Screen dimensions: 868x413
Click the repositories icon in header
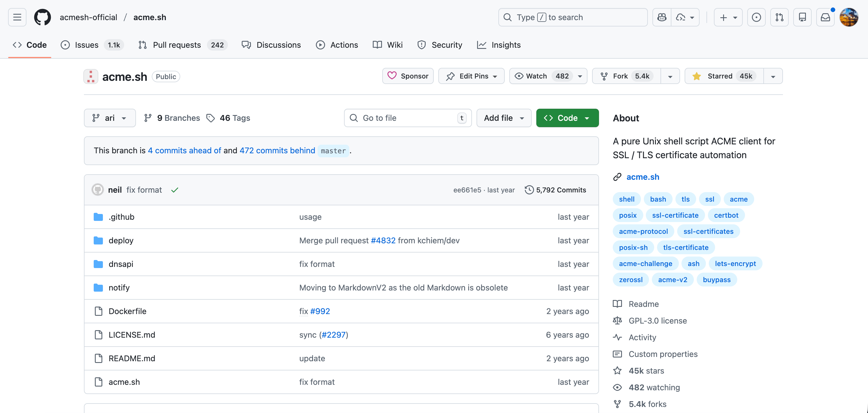click(x=802, y=17)
